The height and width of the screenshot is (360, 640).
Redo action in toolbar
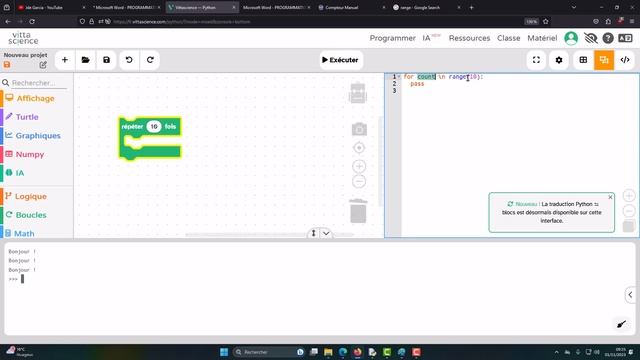click(150, 60)
